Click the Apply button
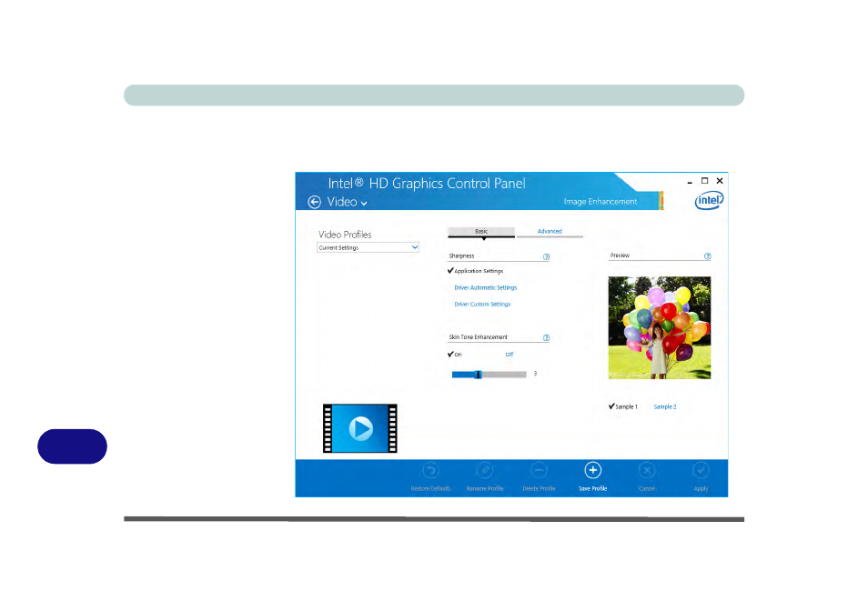The height and width of the screenshot is (611, 868). [x=701, y=477]
